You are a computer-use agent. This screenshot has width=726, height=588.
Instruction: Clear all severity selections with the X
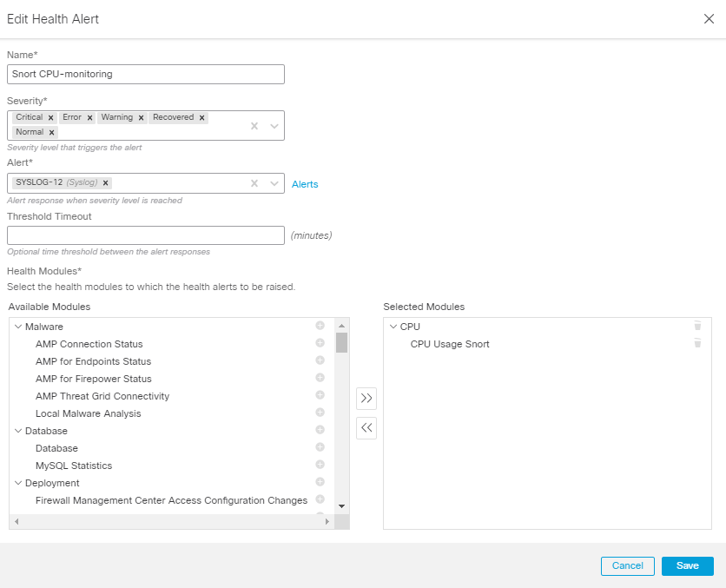coord(254,125)
